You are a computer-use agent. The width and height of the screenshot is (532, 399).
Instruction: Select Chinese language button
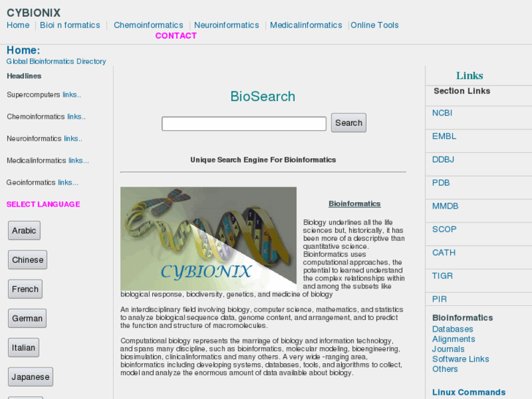tap(28, 260)
